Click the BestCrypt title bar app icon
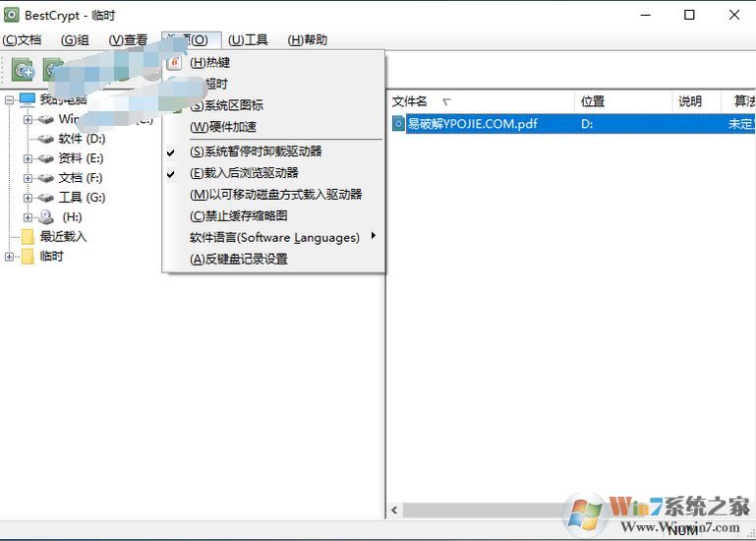Viewport: 756px width, 541px height. (x=11, y=15)
